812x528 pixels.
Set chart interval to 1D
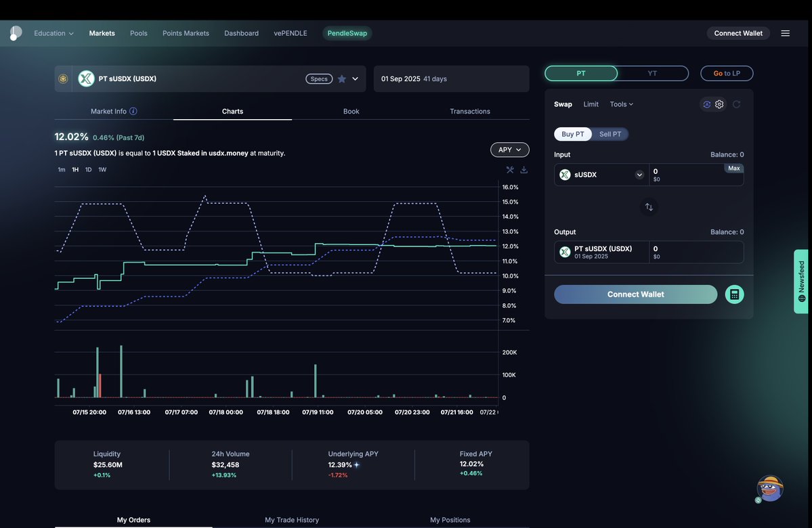tap(89, 170)
